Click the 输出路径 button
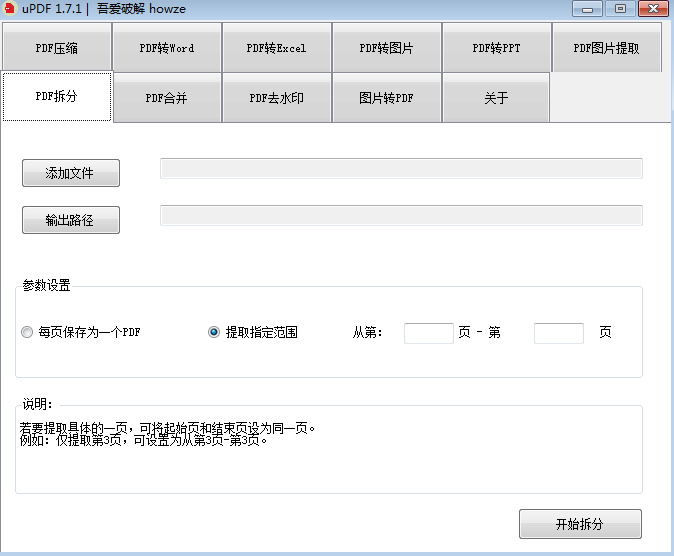Image resolution: width=674 pixels, height=556 pixels. (x=71, y=220)
